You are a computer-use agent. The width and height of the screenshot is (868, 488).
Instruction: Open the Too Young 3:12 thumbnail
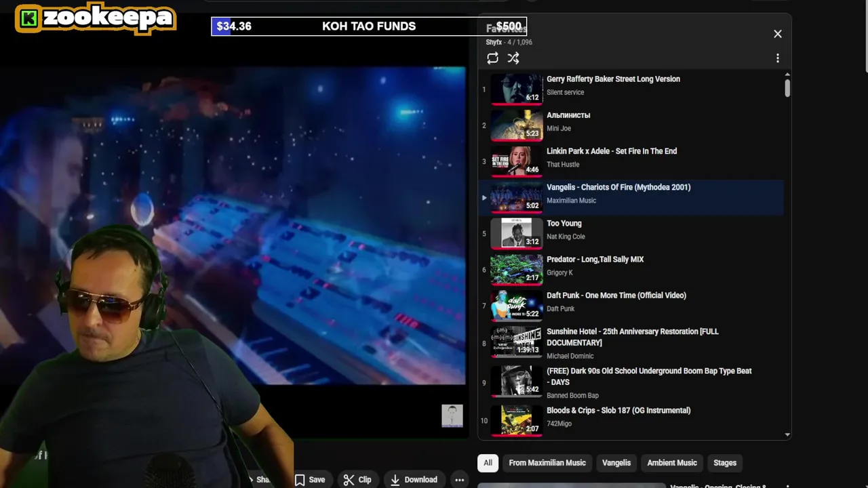pos(517,233)
